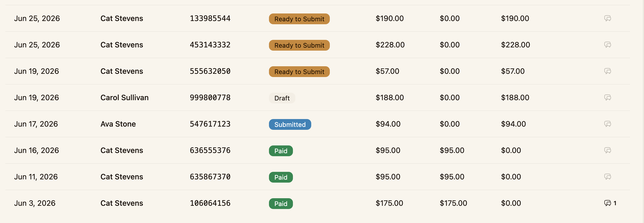Click the Draft status badge
The image size is (644, 223).
click(x=282, y=98)
